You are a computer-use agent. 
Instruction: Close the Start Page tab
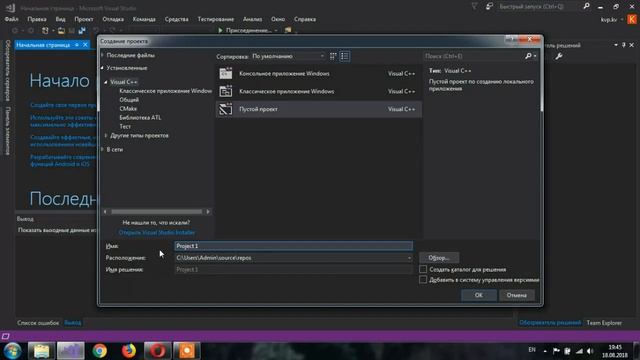(85, 45)
